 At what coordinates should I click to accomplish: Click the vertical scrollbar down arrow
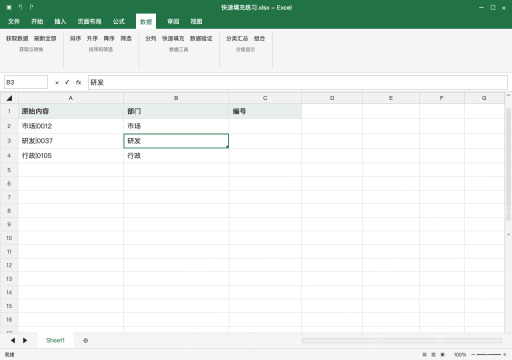pos(508,234)
